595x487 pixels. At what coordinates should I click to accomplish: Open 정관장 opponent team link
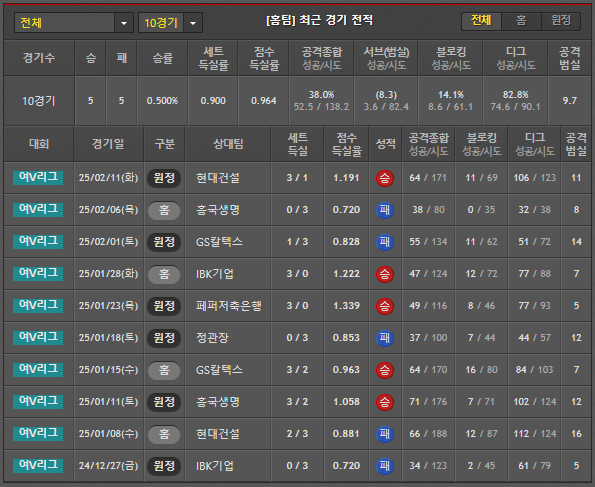tap(212, 338)
